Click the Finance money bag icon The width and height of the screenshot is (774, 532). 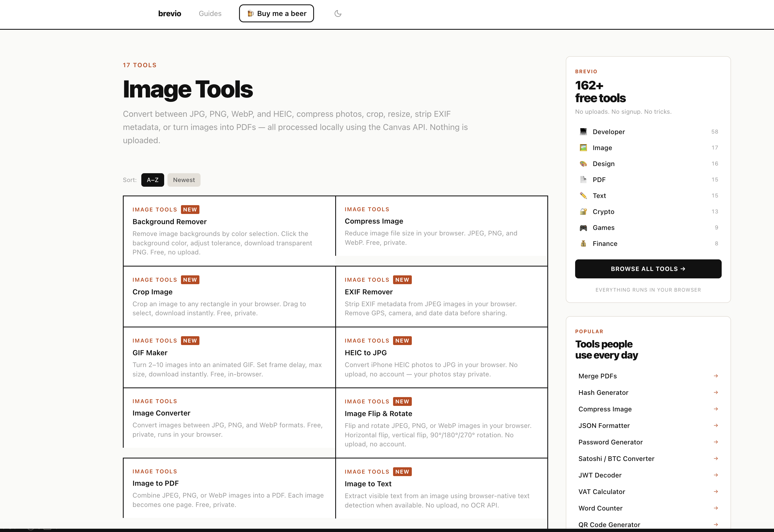point(583,244)
